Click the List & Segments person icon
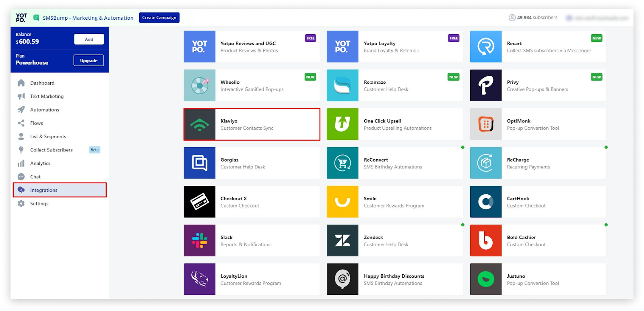Image resolution: width=644 pixels, height=311 pixels. pos(21,137)
